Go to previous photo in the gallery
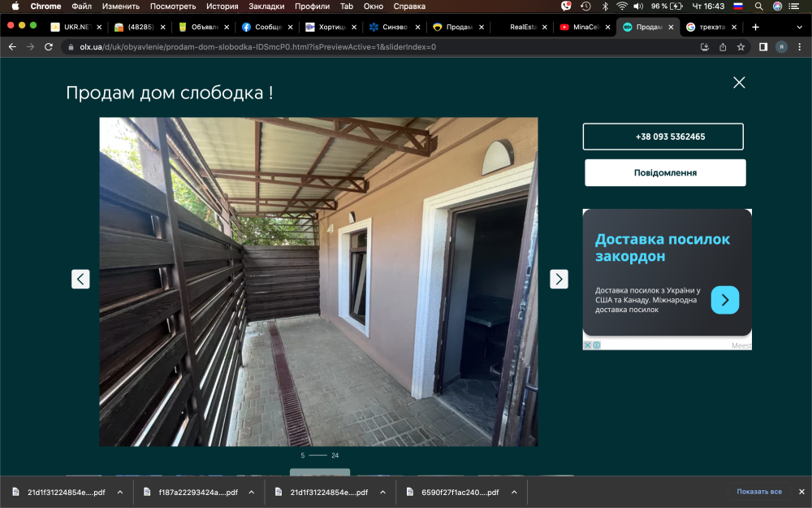The image size is (812, 508). (x=80, y=279)
